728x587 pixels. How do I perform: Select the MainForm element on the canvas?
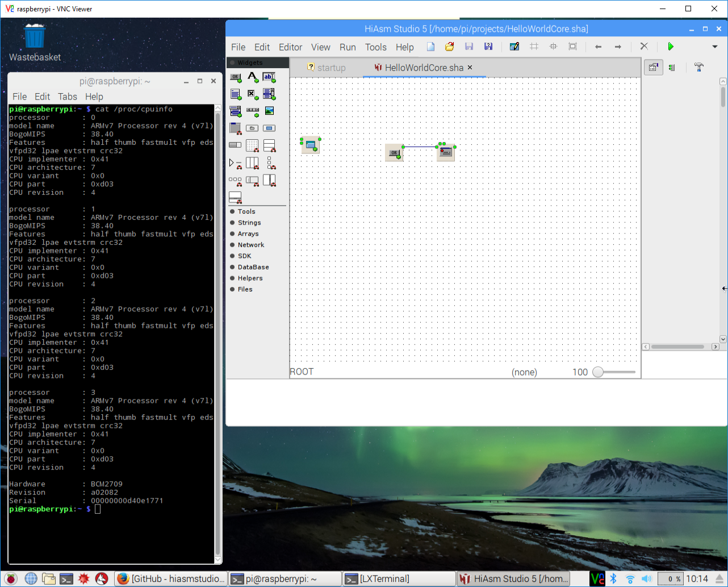click(311, 145)
